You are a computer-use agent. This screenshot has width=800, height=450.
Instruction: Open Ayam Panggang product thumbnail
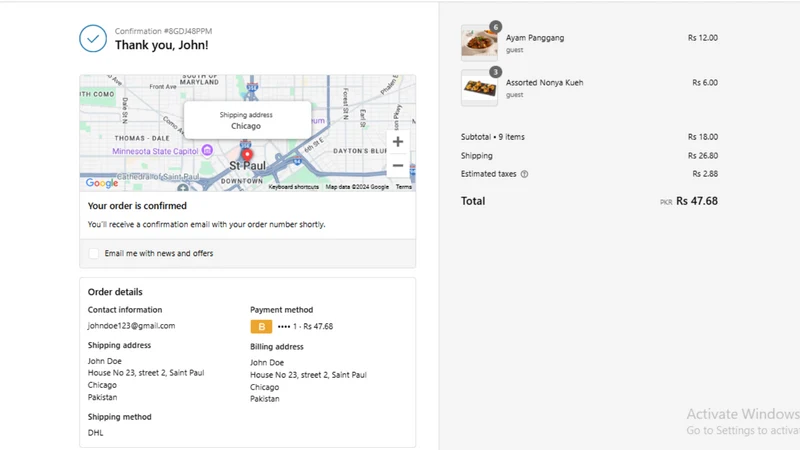click(x=479, y=43)
